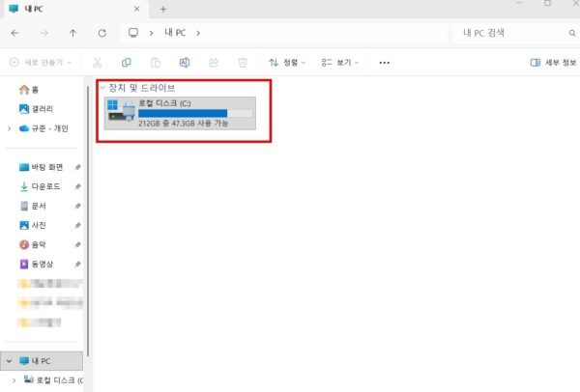Viewport: 580px width, 392px height.
Task: Click the Copy icon in toolbar
Action: point(126,63)
